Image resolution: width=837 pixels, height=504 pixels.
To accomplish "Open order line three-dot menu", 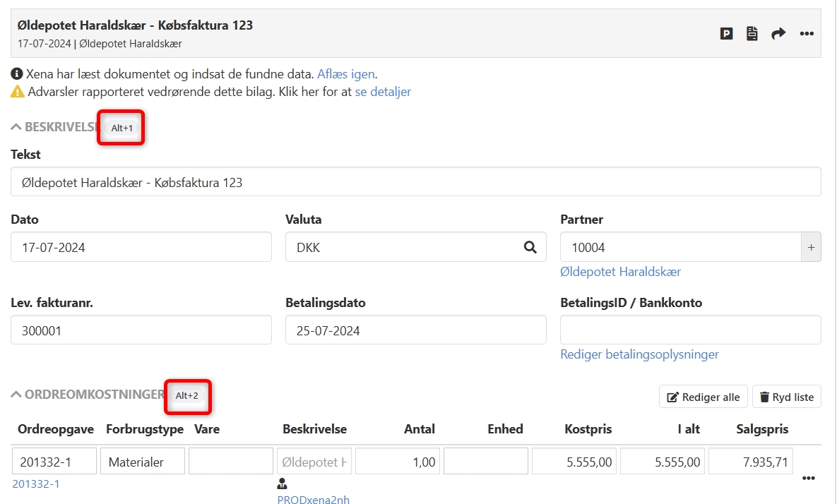I will (809, 478).
